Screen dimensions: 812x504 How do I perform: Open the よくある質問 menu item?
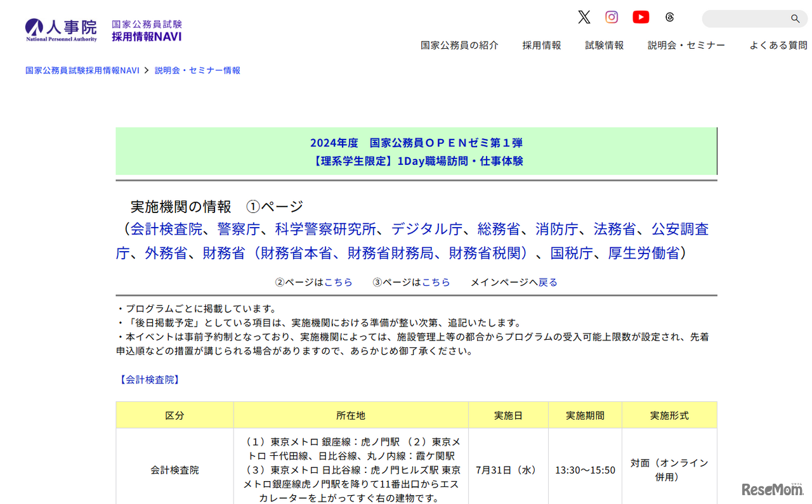(778, 45)
